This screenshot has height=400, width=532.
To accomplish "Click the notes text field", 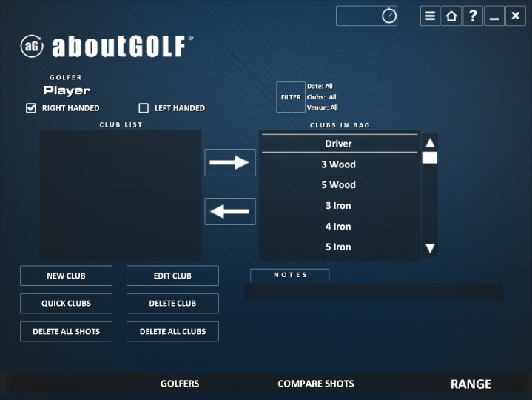I will pos(374,292).
